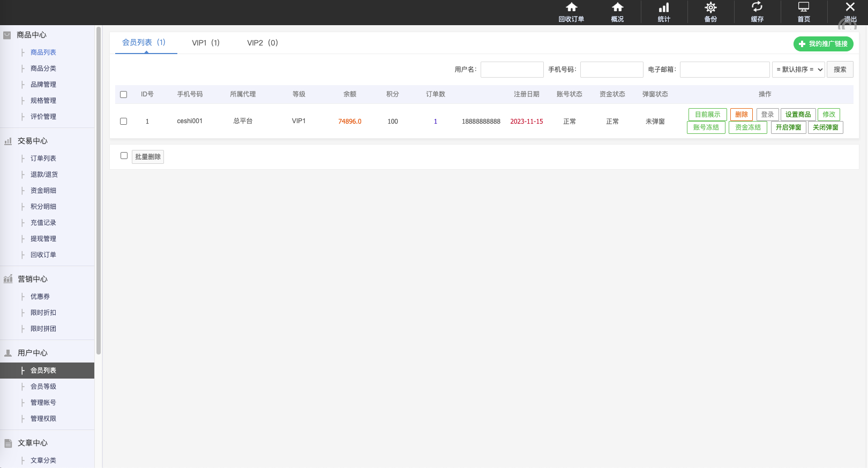The width and height of the screenshot is (868, 468).
Task: Switch to the VIP1 (1) tab
Action: [x=206, y=43]
